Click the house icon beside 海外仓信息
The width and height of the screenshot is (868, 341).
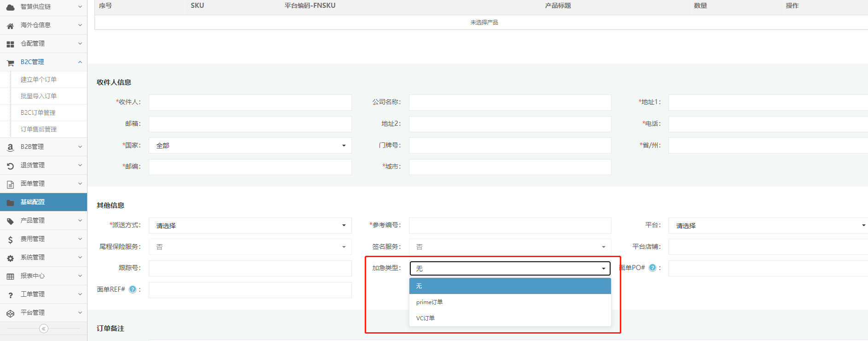tap(10, 26)
